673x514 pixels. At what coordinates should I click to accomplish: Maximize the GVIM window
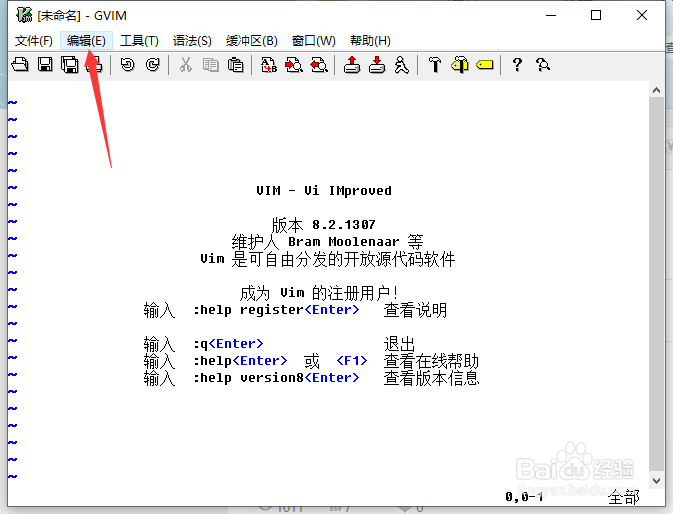[596, 15]
